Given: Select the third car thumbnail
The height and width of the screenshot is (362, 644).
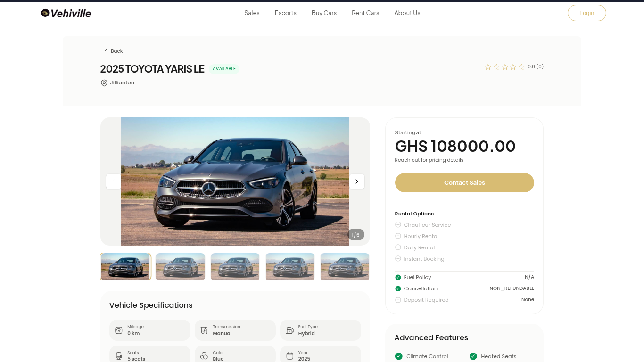Looking at the screenshot, I should point(235,267).
